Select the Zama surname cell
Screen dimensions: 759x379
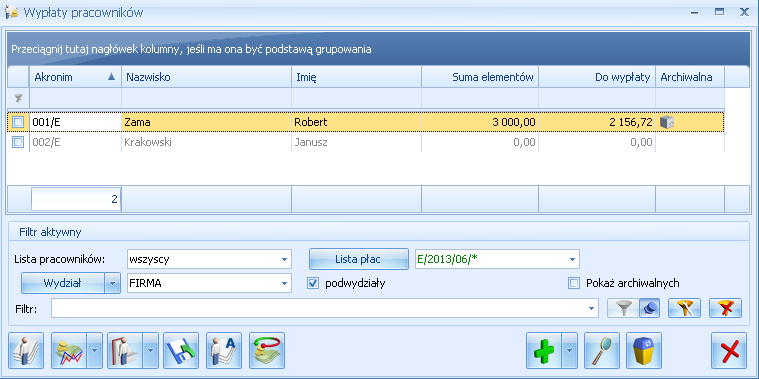pos(206,122)
